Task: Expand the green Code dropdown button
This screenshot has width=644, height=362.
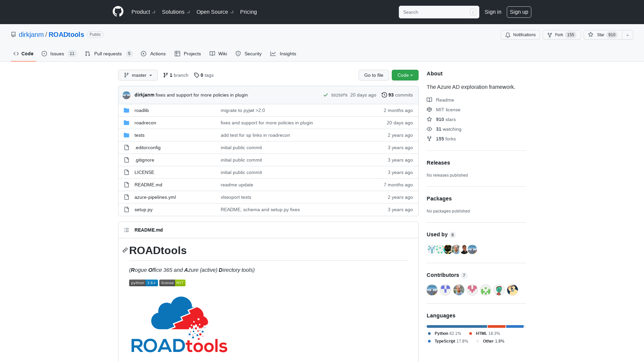Action: click(405, 75)
